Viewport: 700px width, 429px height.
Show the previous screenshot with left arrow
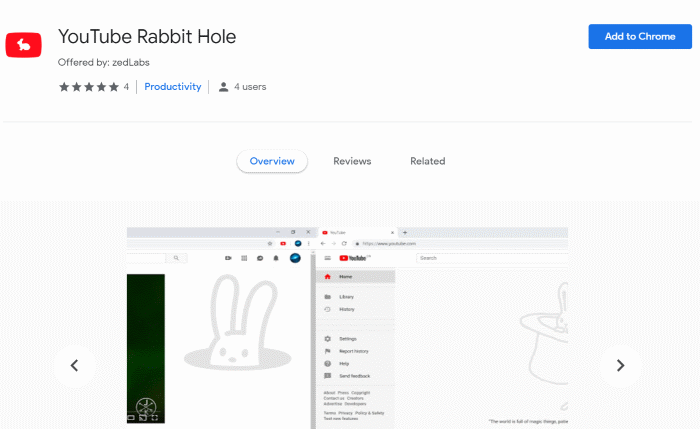coord(75,366)
